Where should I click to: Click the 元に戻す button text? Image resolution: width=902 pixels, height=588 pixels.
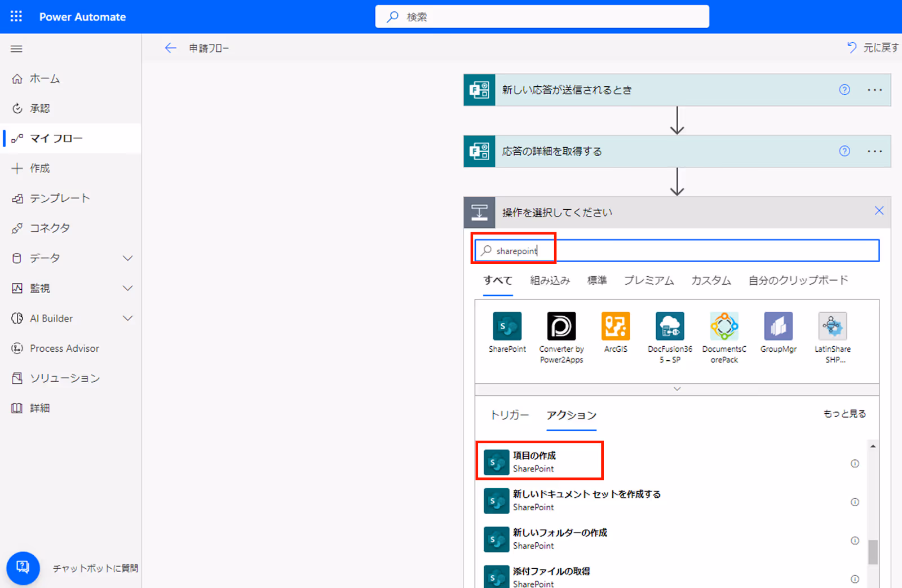click(881, 48)
